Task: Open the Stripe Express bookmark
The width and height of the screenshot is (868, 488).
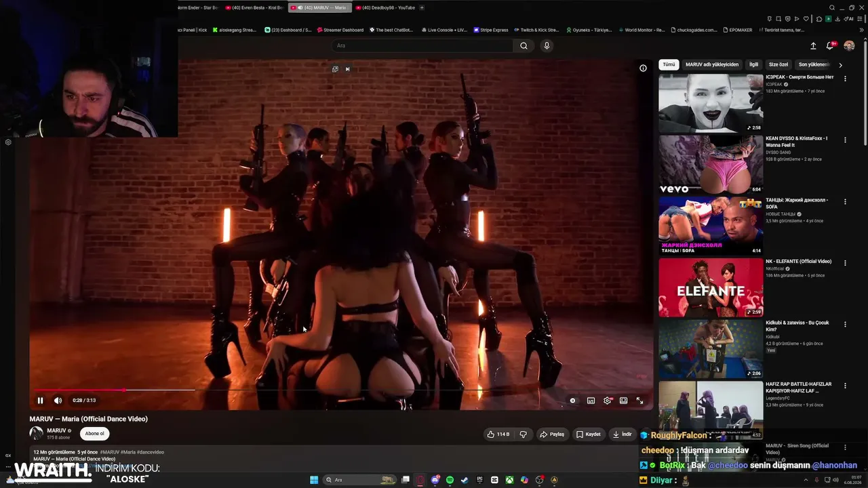Action: tap(490, 30)
